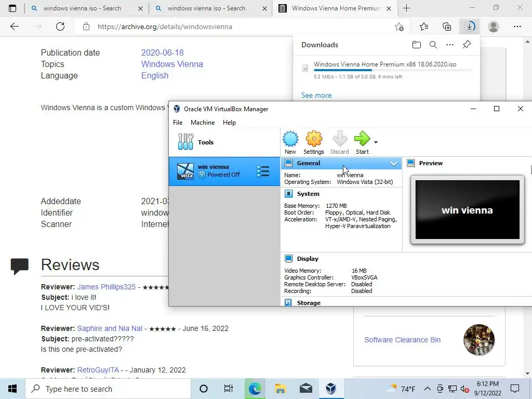The height and width of the screenshot is (399, 532).
Task: Open the File menu in VirtualBox
Action: pyautogui.click(x=178, y=123)
